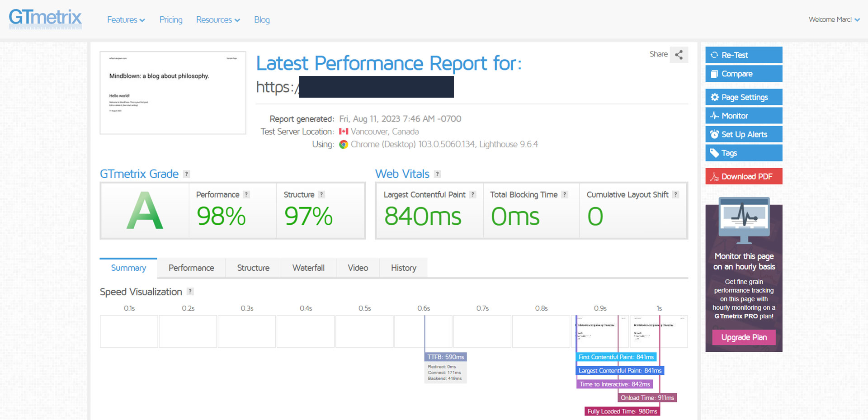Click the Upgrade Plan button
Image resolution: width=868 pixels, height=420 pixels.
click(744, 337)
